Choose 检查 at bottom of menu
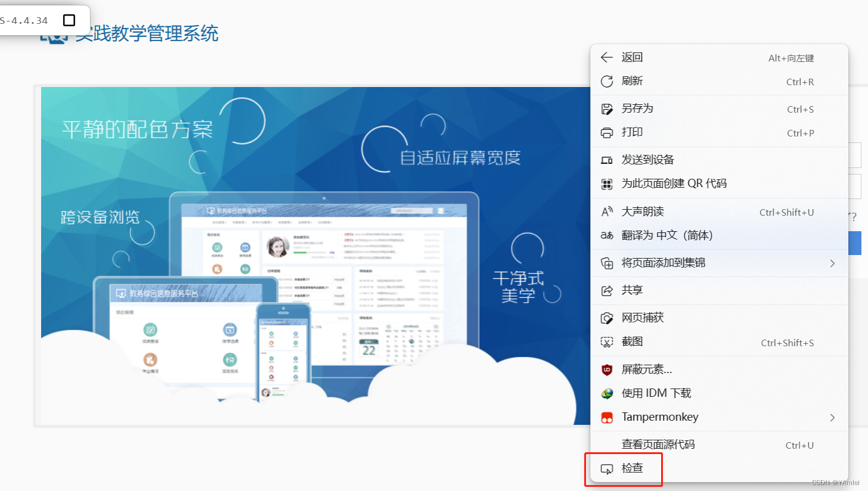Image resolution: width=868 pixels, height=491 pixels. (719, 469)
